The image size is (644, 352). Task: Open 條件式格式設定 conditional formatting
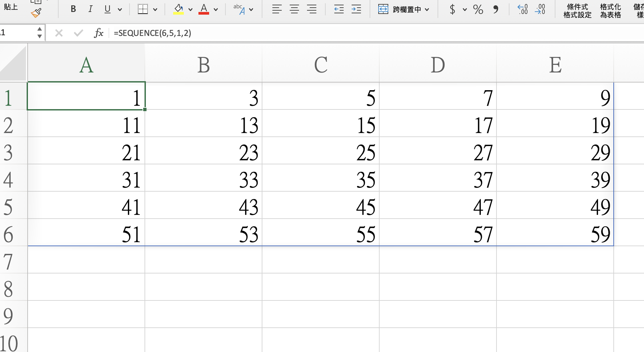577,11
